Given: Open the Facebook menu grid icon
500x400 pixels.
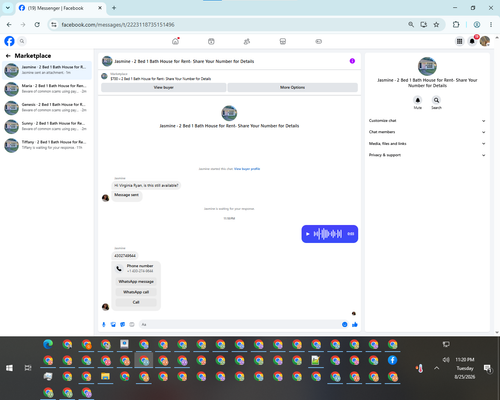Looking at the screenshot, I should coord(459,41).
